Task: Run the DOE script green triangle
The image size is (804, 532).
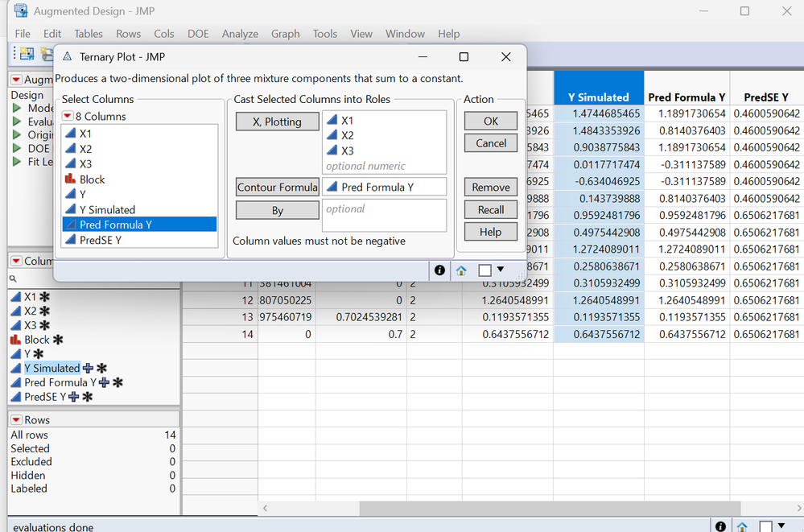Action: coord(17,148)
